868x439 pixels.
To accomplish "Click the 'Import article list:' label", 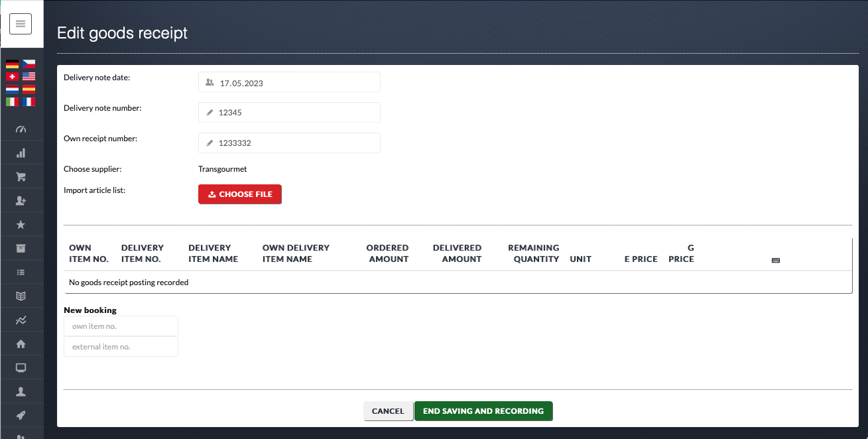I will (x=95, y=190).
